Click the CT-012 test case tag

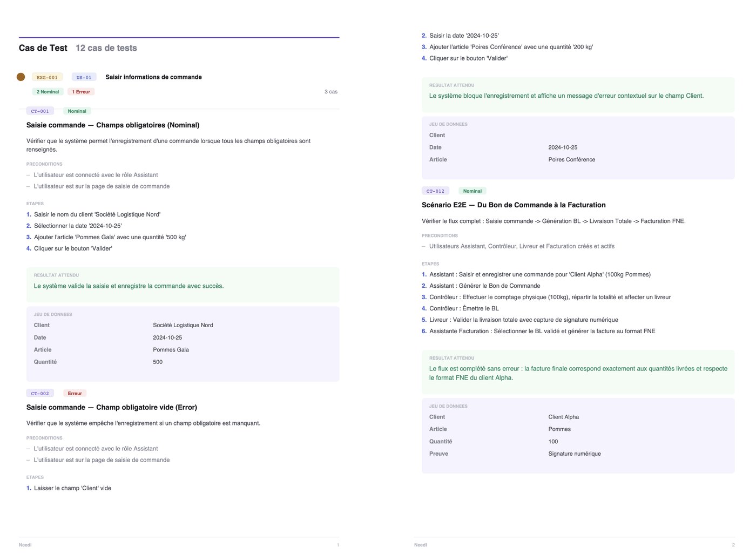click(435, 191)
